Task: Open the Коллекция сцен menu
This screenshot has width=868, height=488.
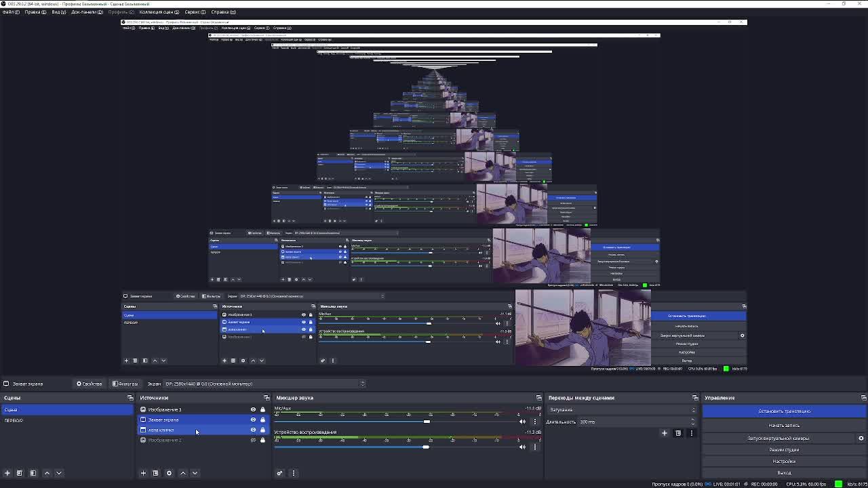Action: click(x=159, y=12)
